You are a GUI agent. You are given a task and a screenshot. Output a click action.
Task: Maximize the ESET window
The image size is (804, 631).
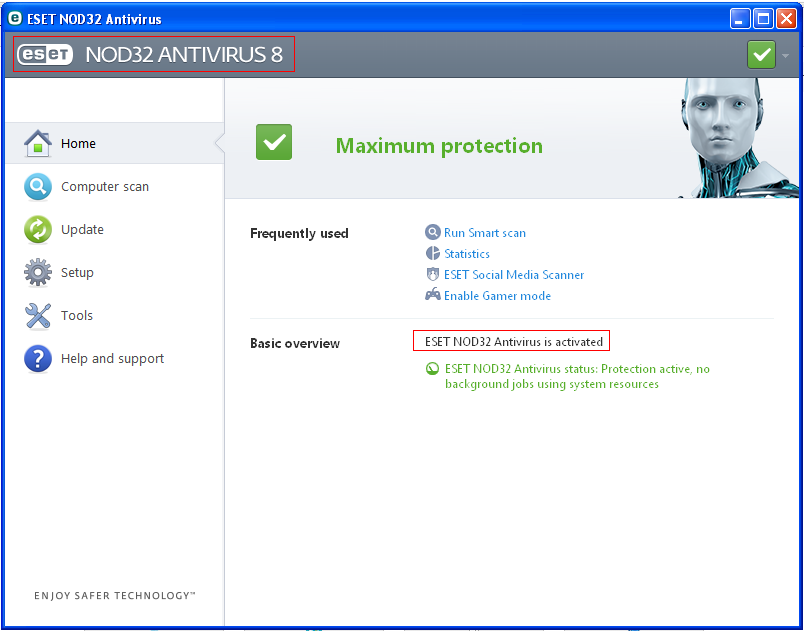pyautogui.click(x=763, y=19)
